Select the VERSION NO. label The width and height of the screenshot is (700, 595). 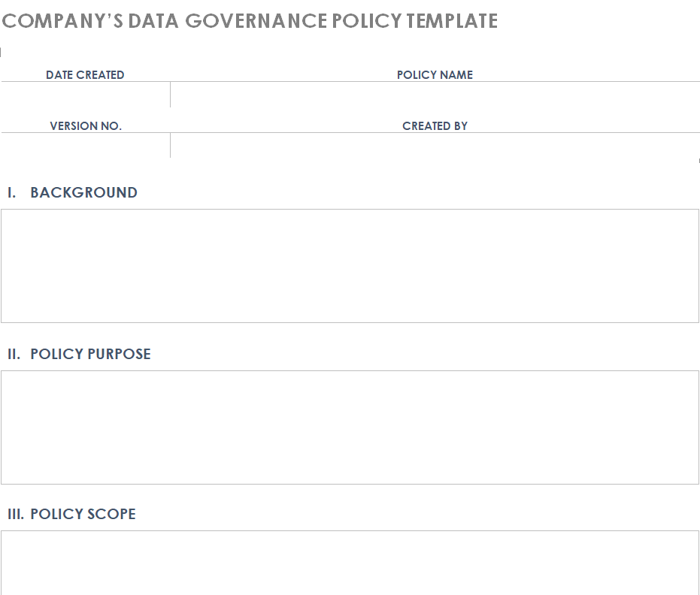tap(86, 126)
